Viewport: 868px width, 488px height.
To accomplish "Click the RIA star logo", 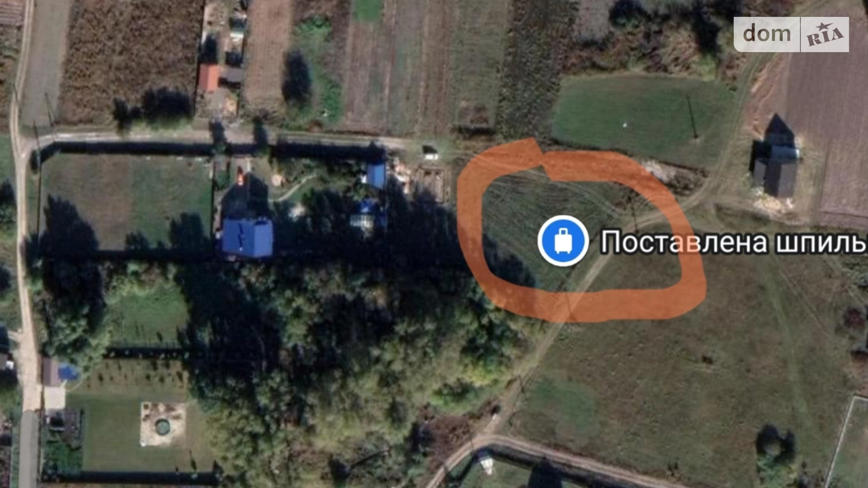I will click(825, 34).
